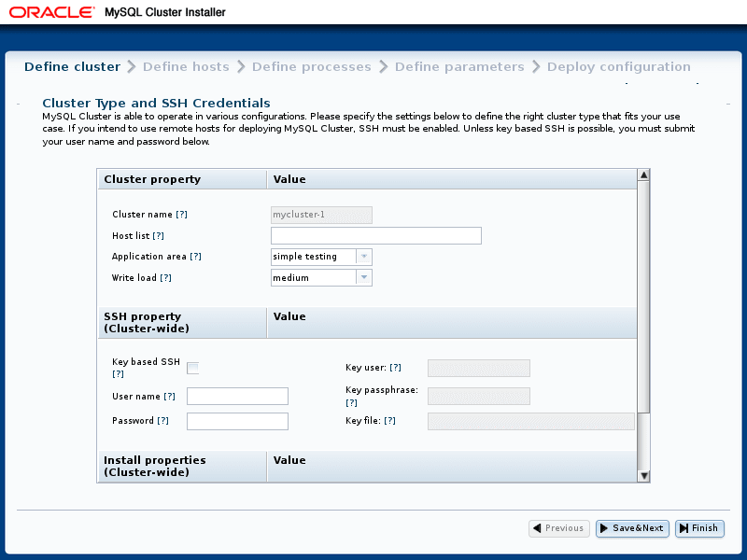Click the Key file input field
The height and width of the screenshot is (560, 747).
pyautogui.click(x=530, y=422)
